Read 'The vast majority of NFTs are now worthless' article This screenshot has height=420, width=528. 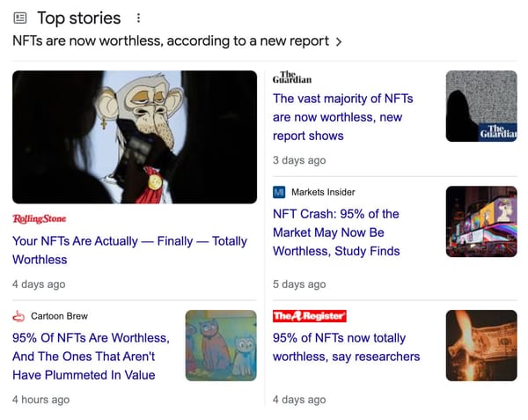coord(342,117)
